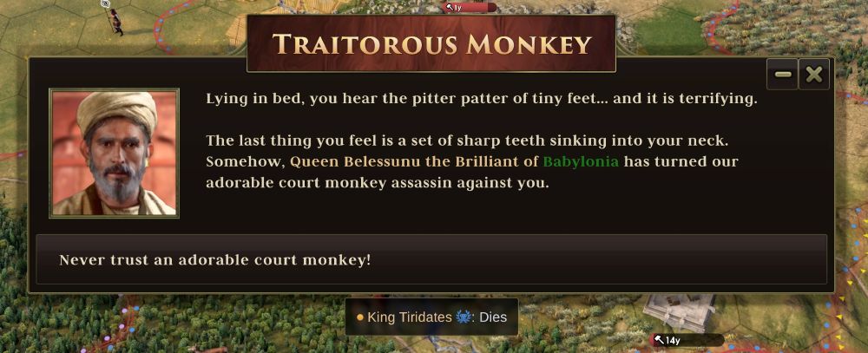Click the red 1y construction progress bar

coord(470,7)
